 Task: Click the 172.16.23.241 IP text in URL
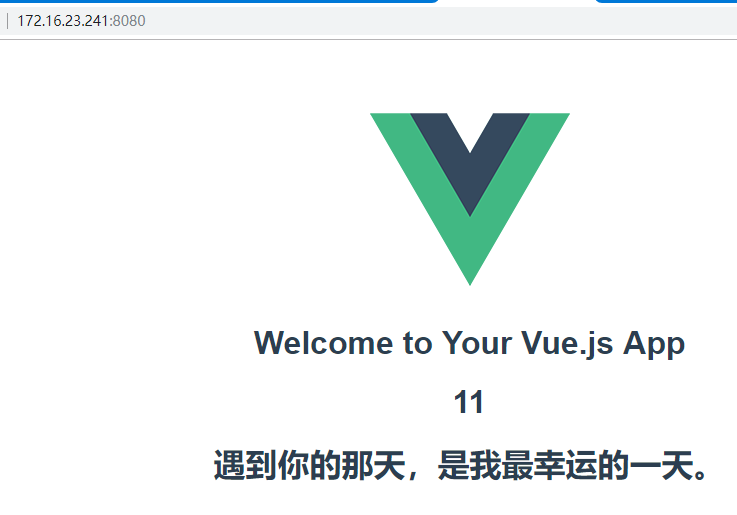pyautogui.click(x=63, y=21)
